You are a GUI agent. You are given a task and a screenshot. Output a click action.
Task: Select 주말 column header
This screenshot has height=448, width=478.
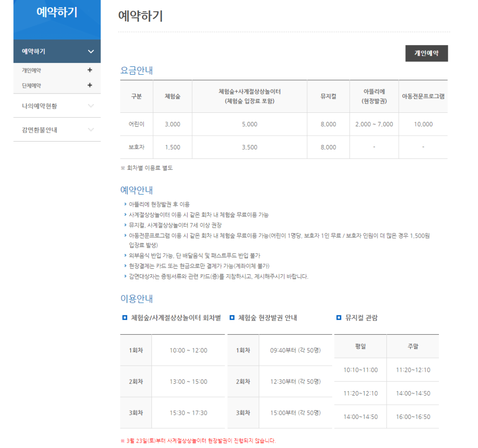pos(413,346)
